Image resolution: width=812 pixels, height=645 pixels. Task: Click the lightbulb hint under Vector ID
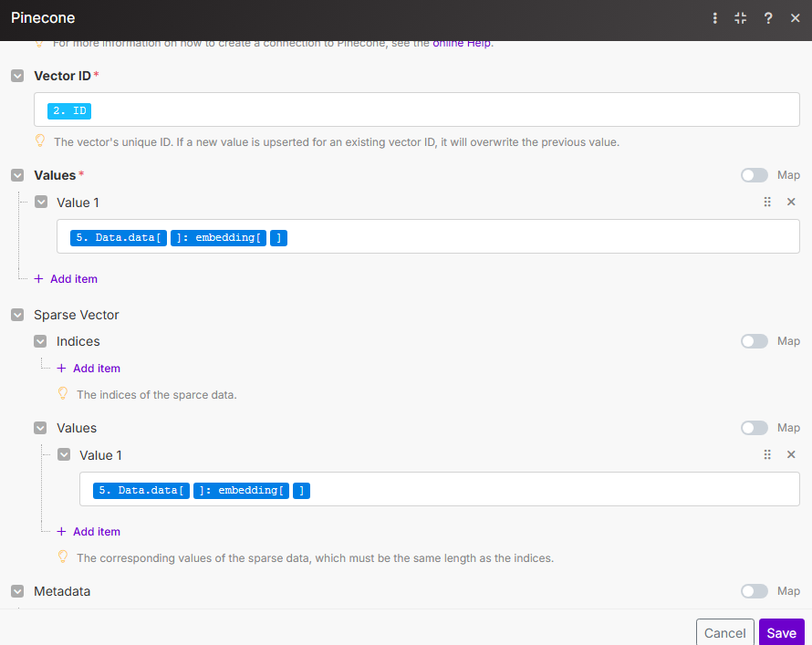coord(40,140)
